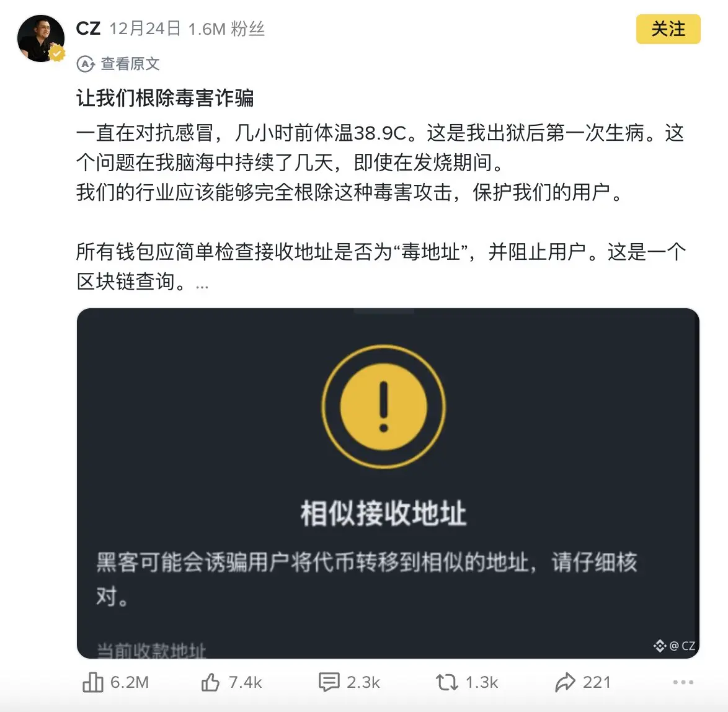Open comments via the speech bubble icon
This screenshot has height=712, width=728.
[x=329, y=682]
